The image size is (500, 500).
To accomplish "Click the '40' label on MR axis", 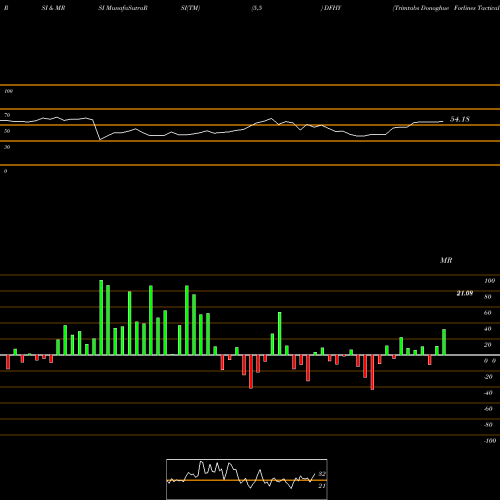I will (488, 329).
